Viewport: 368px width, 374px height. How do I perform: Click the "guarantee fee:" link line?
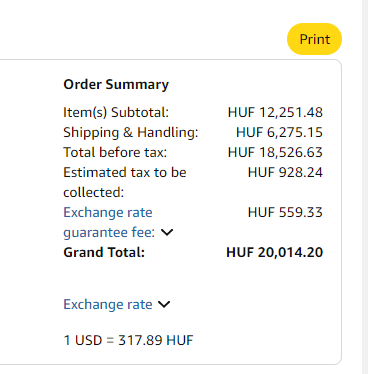click(109, 232)
